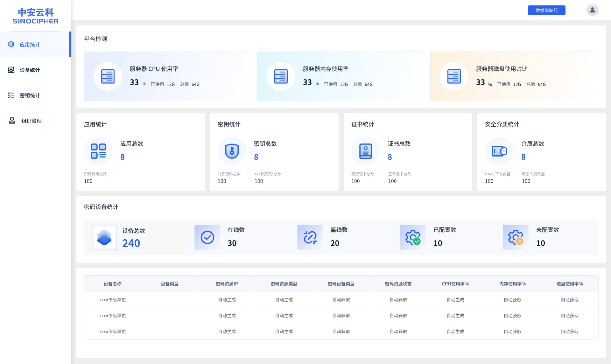The image size is (611, 364).
Task: Open 组织管理 sidebar menu item
Action: click(31, 121)
